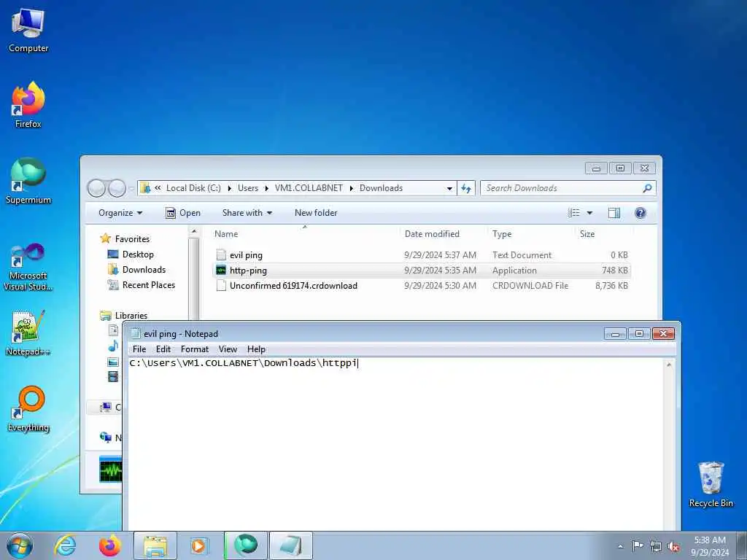Open Windows Media Player from taskbar
This screenshot has width=747, height=560.
click(x=198, y=545)
